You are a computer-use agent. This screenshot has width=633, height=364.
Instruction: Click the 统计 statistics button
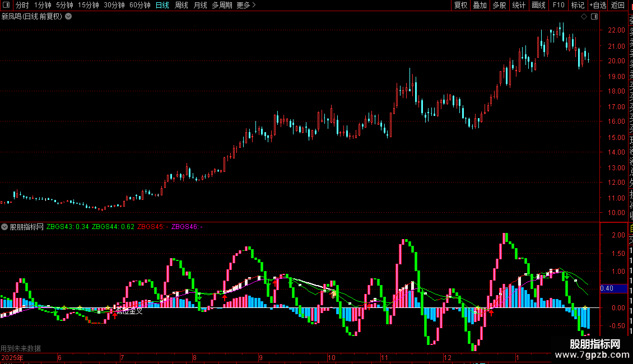tap(519, 5)
